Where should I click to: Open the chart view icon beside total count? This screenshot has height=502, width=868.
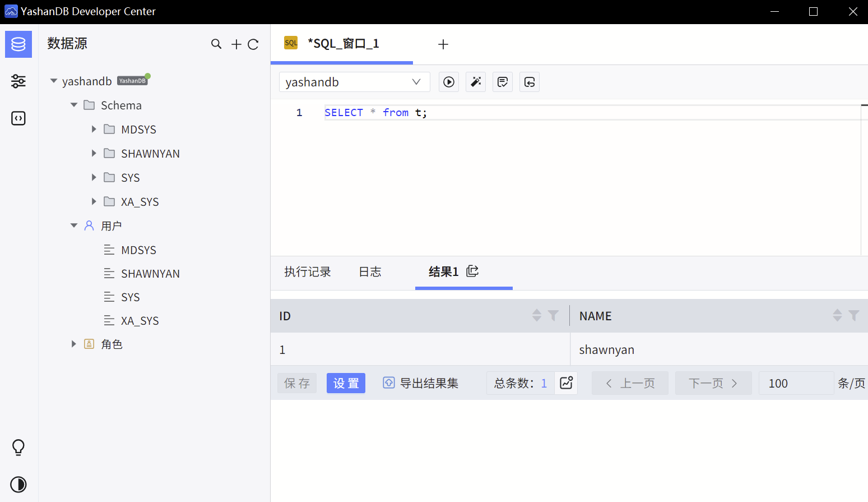point(566,383)
